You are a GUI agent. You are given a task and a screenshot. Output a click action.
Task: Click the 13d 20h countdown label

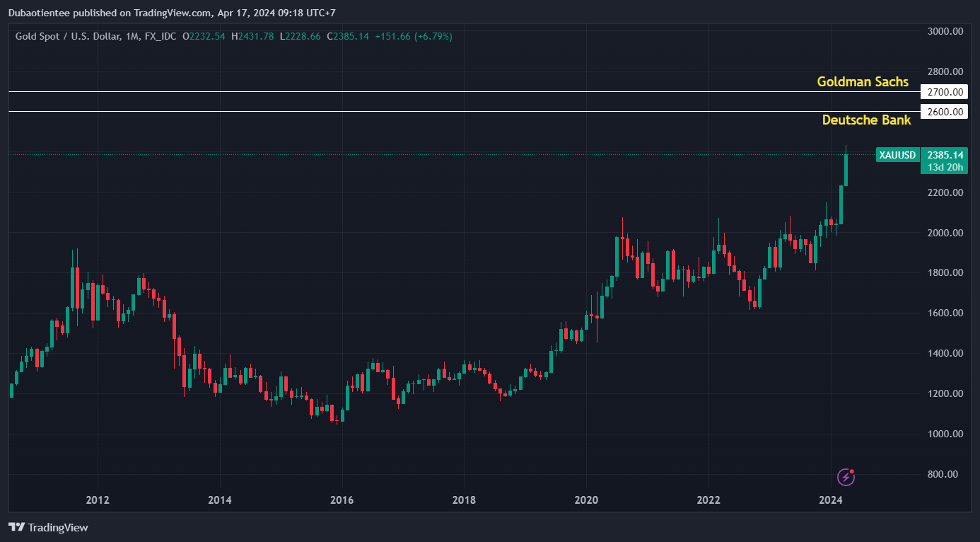click(945, 167)
